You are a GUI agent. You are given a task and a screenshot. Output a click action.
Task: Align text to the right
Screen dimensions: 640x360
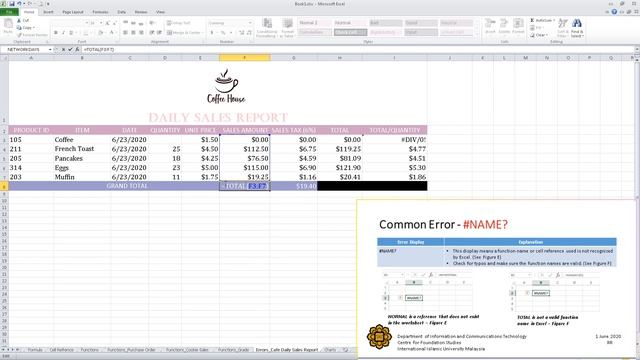pyautogui.click(x=141, y=33)
